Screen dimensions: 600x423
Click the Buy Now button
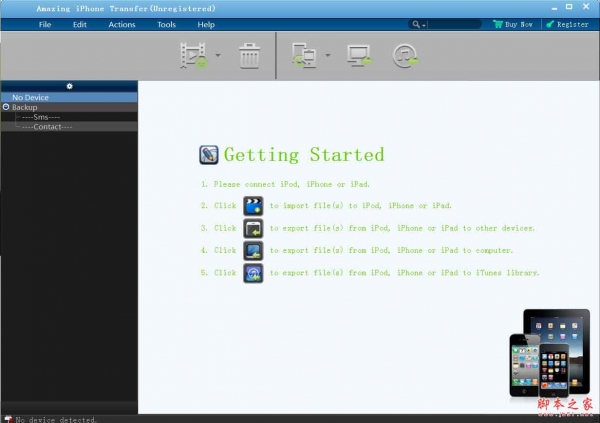[513, 24]
